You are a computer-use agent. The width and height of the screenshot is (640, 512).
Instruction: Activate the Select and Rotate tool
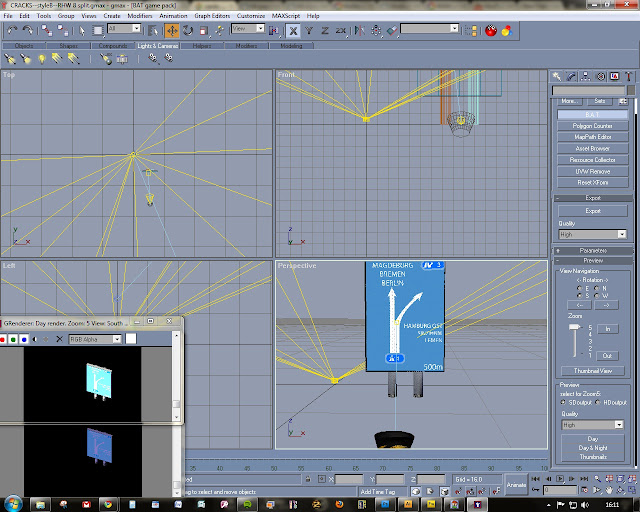coord(188,31)
